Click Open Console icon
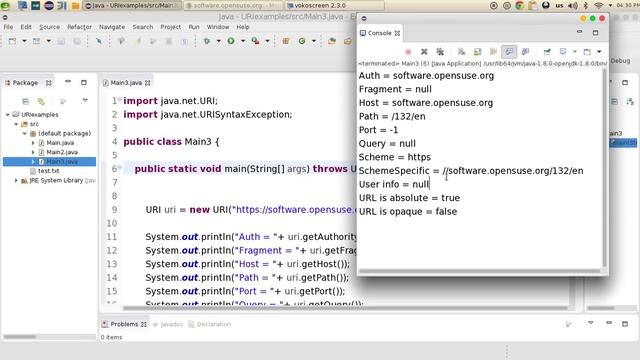Image resolution: width=640 pixels, height=360 pixels. (x=587, y=52)
